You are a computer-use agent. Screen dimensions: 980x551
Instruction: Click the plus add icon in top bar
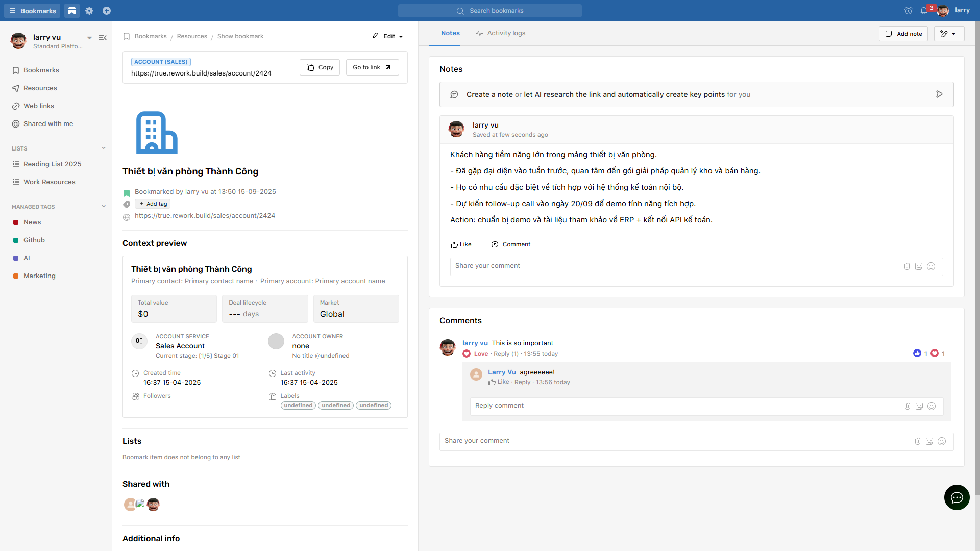point(107,11)
